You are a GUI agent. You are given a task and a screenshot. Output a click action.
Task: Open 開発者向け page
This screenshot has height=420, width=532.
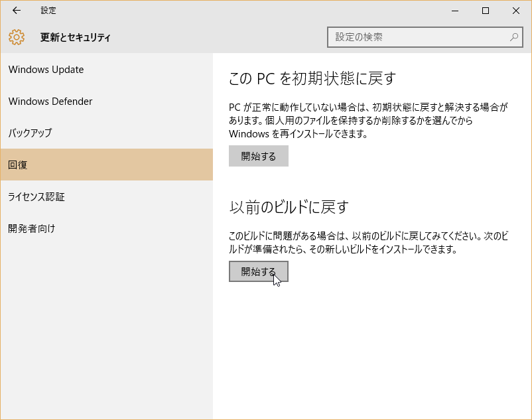pyautogui.click(x=107, y=228)
